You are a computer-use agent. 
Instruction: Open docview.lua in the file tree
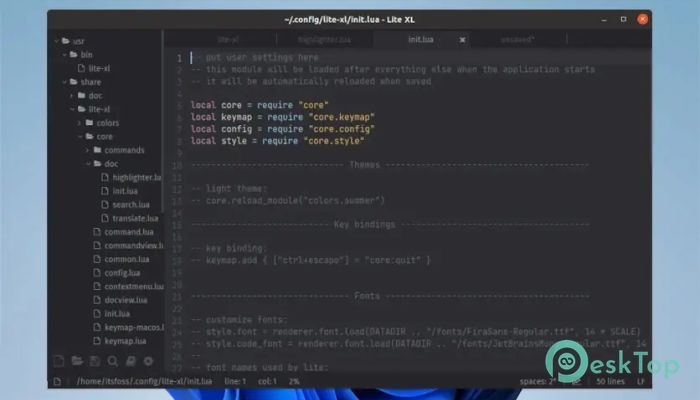coord(126,300)
